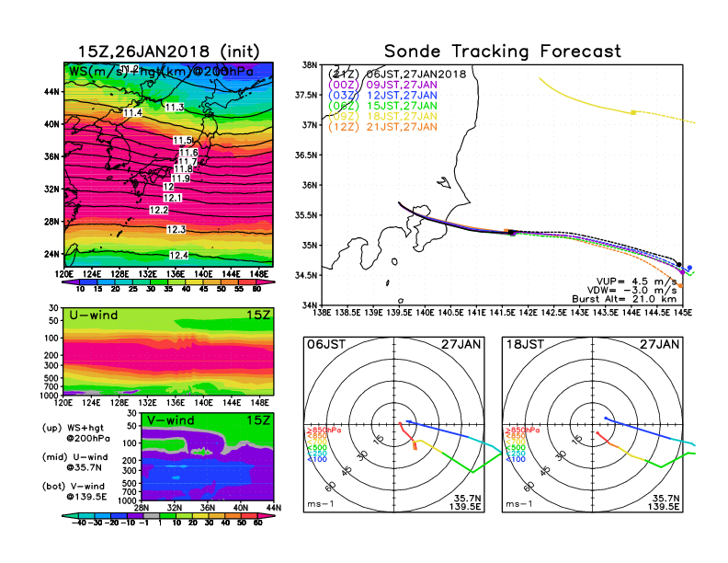Click the "15Z,26JAN2018 (init)" title
The width and height of the screenshot is (728, 563).
pyautogui.click(x=168, y=52)
